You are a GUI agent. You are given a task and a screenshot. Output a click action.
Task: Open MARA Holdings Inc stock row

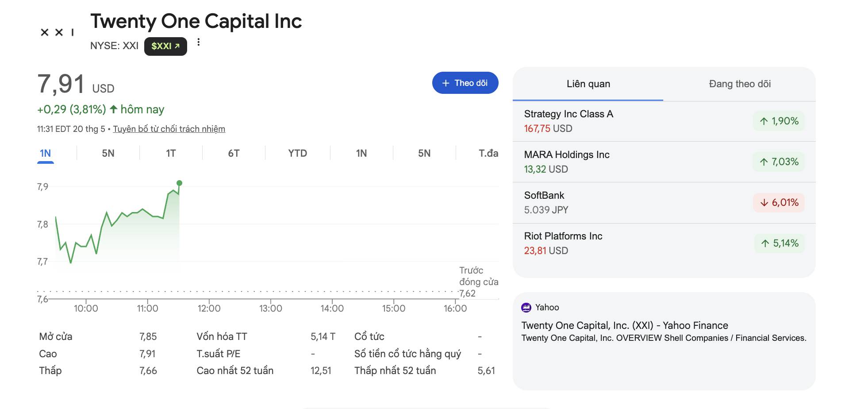click(664, 162)
